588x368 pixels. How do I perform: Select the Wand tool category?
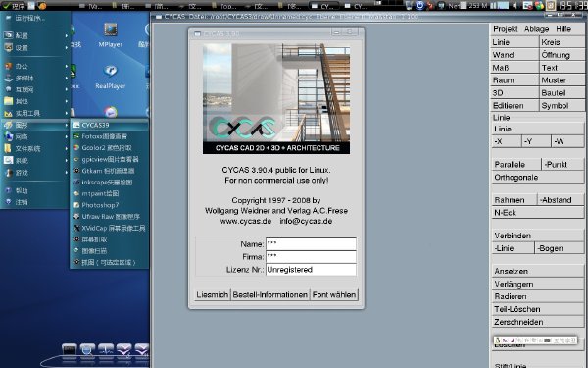(x=514, y=55)
